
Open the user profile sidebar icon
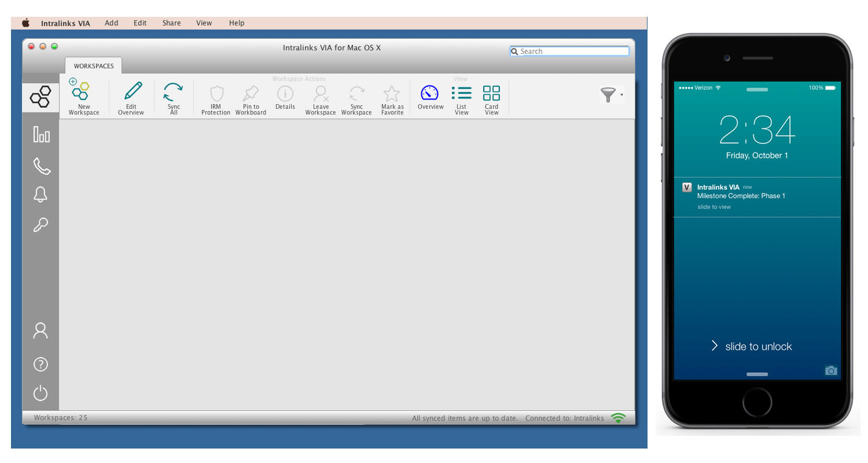(x=41, y=330)
